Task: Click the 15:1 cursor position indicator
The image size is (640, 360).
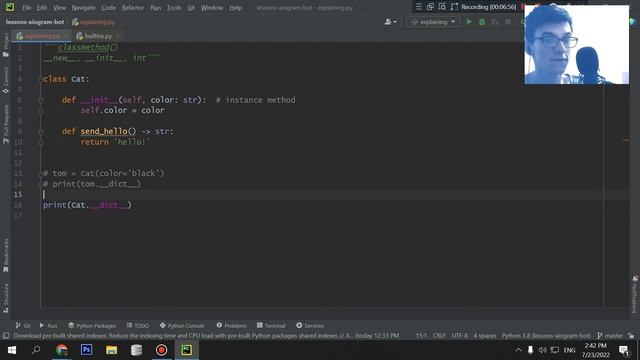Action: click(x=421, y=336)
